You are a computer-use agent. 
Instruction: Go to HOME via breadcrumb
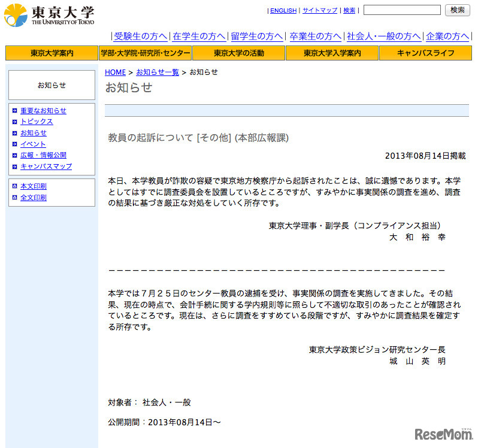click(115, 72)
